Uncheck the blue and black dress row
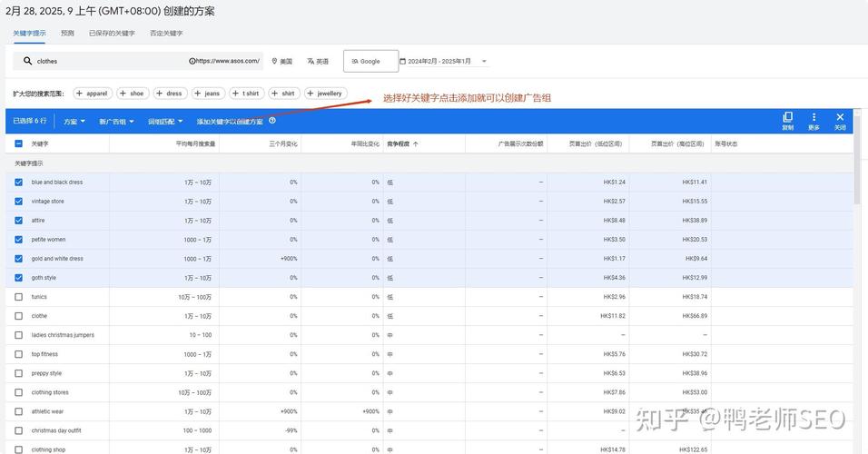This screenshot has width=868, height=454. coord(19,183)
